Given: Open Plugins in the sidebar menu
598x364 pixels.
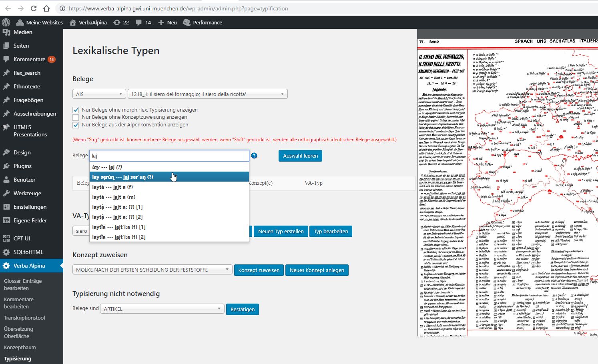Looking at the screenshot, I should click(x=22, y=166).
